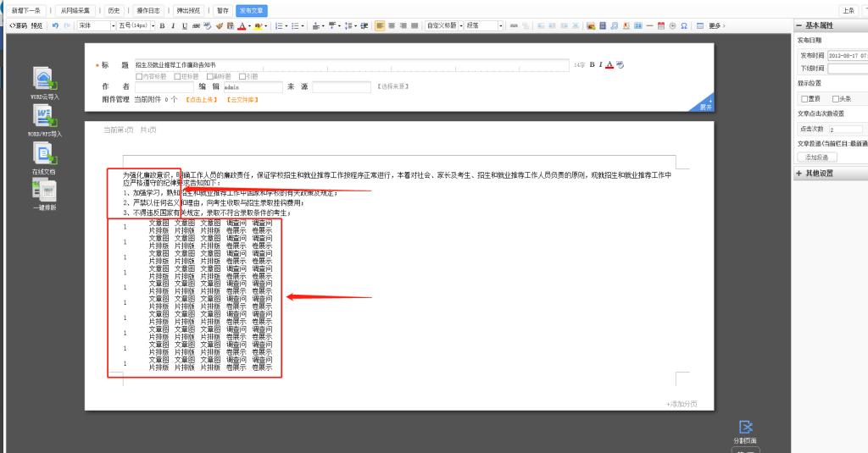Click the undo arrow icon
Screen dimensions: 868x453
(x=54, y=26)
